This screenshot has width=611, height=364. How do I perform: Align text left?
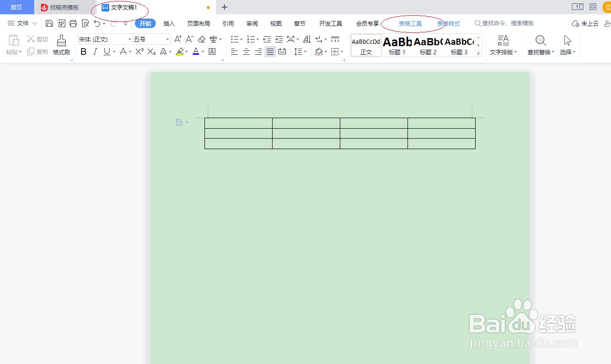(234, 51)
